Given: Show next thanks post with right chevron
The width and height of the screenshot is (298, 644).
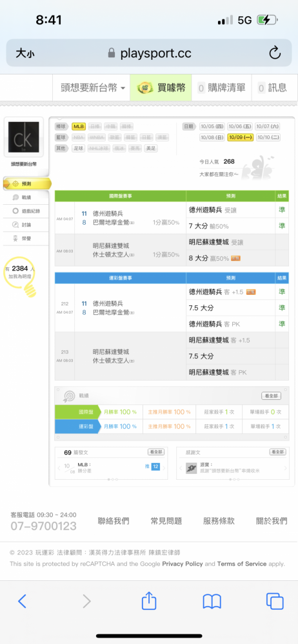Looking at the screenshot, I should tap(286, 468).
